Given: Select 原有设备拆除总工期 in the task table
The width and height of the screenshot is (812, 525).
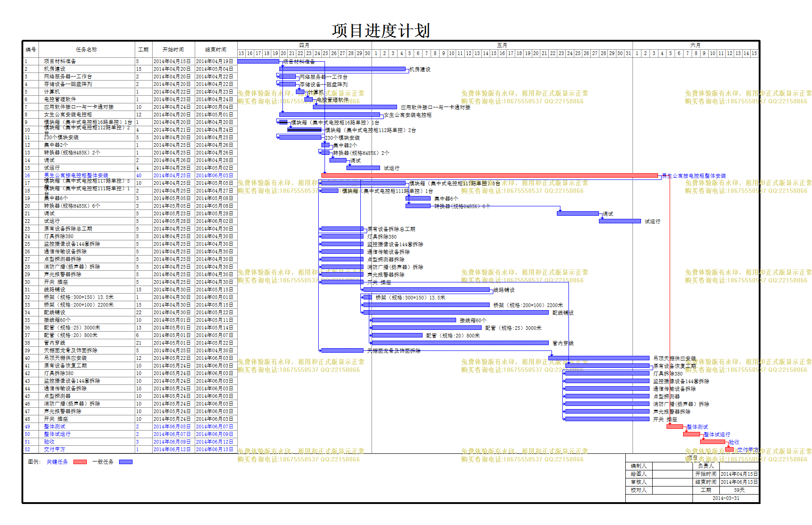Looking at the screenshot, I should [x=68, y=229].
